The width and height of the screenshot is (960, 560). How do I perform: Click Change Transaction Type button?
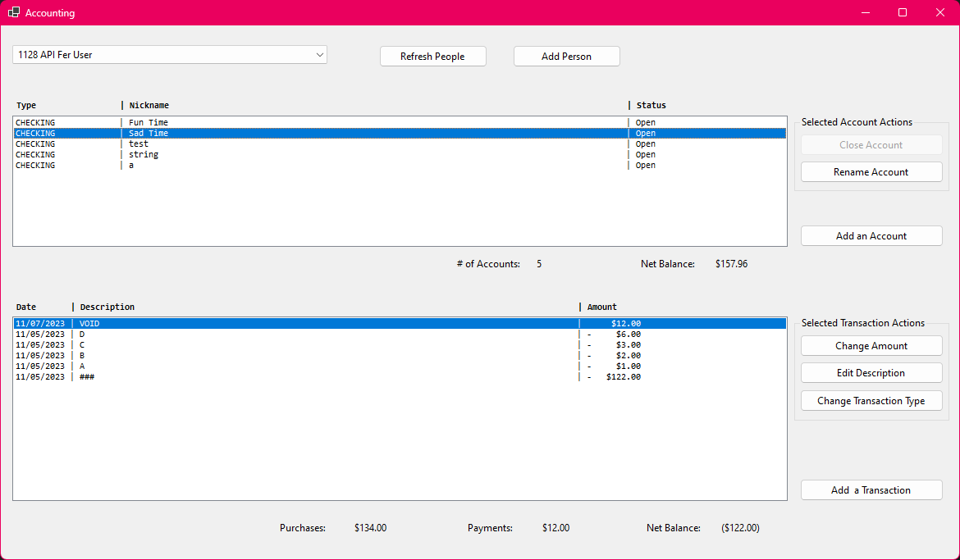point(871,401)
